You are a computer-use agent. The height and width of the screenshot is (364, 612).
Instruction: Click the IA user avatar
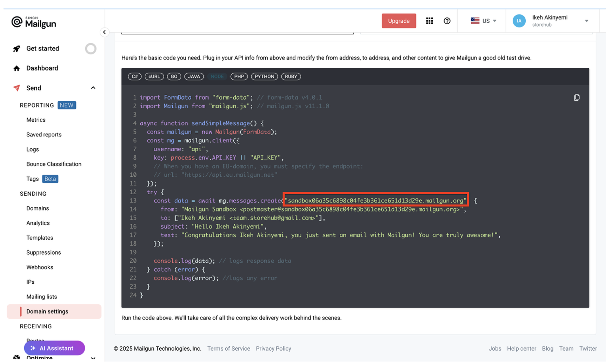click(x=519, y=21)
